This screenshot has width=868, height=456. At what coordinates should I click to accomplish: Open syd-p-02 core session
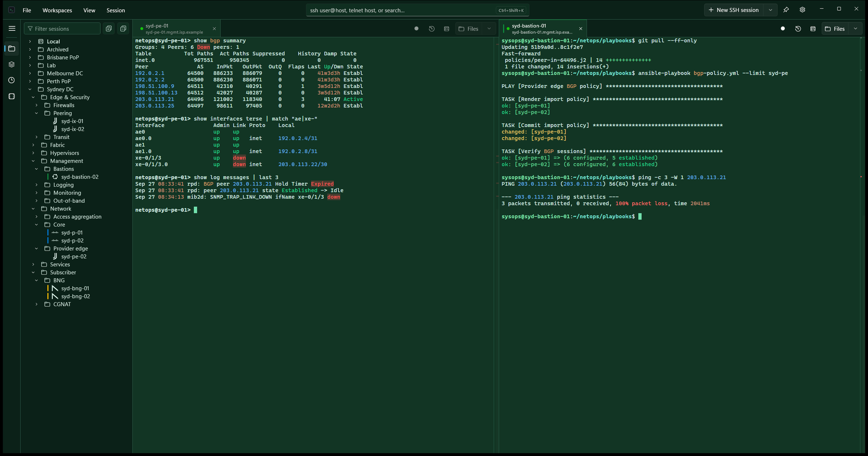pos(72,241)
